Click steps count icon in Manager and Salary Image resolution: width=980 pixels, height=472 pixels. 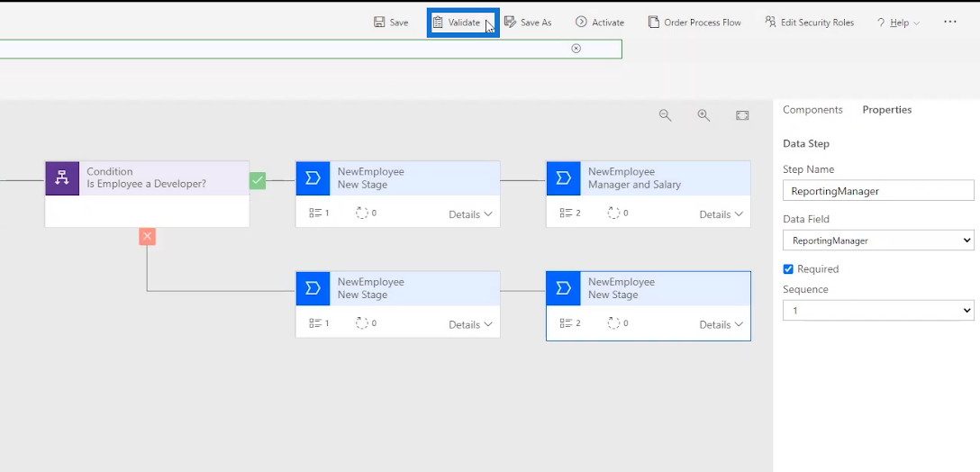coord(566,213)
